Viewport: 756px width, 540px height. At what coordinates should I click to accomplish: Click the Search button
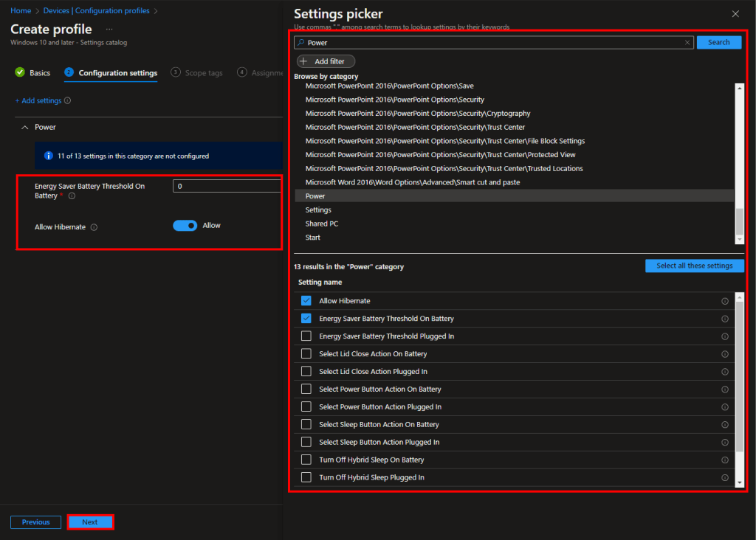(718, 42)
